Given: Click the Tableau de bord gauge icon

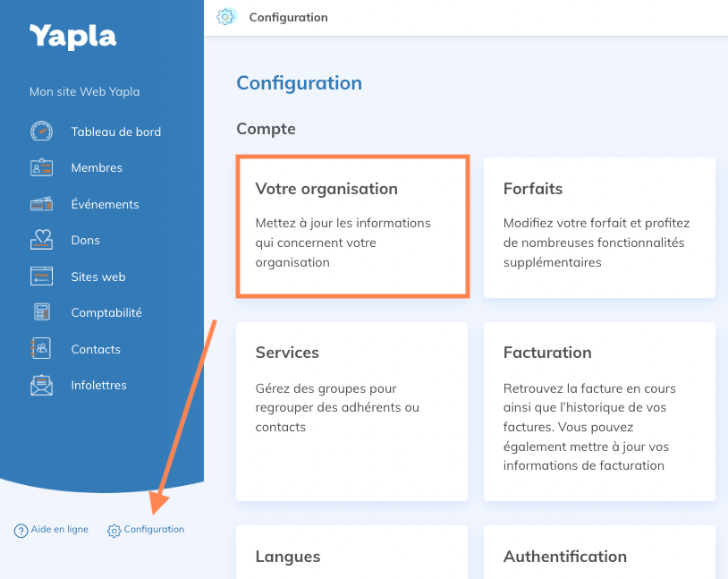Looking at the screenshot, I should 41,132.
